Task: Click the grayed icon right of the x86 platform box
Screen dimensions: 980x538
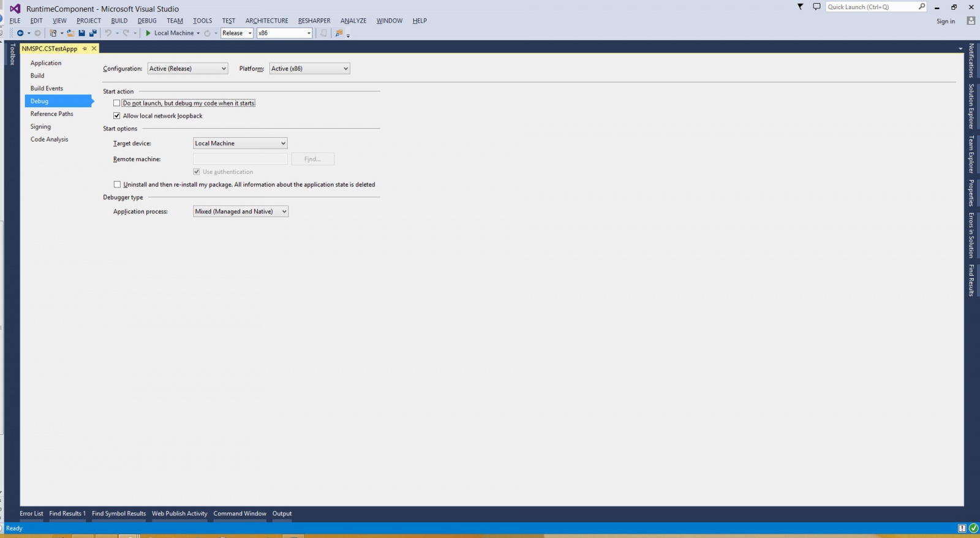Action: 323,33
